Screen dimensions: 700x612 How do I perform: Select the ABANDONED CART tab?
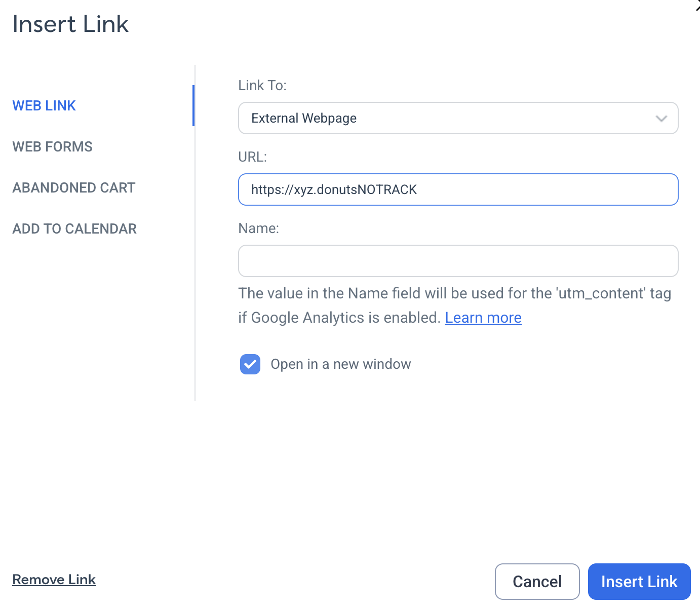point(74,187)
